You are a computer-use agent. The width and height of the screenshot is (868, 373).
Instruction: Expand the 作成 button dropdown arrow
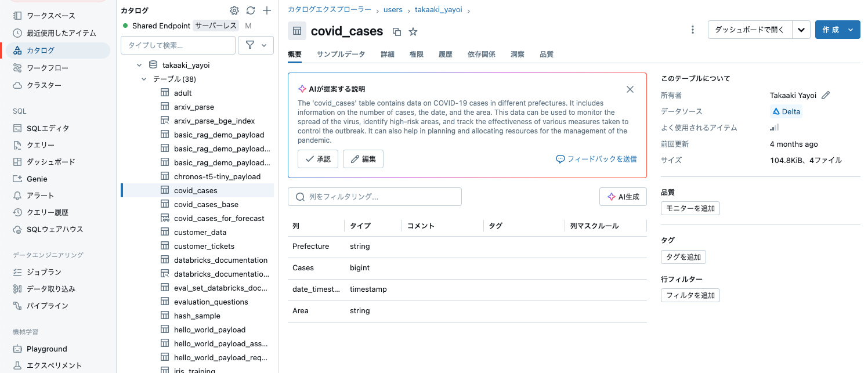852,29
